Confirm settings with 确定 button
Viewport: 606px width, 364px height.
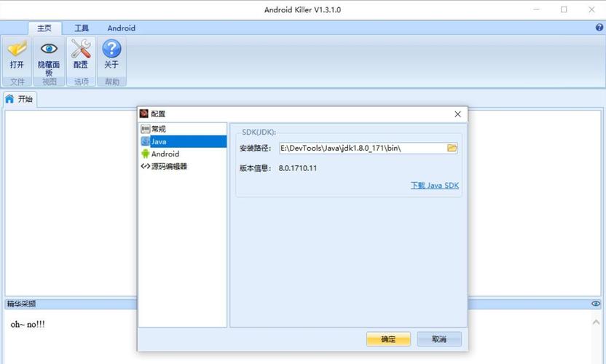point(388,339)
